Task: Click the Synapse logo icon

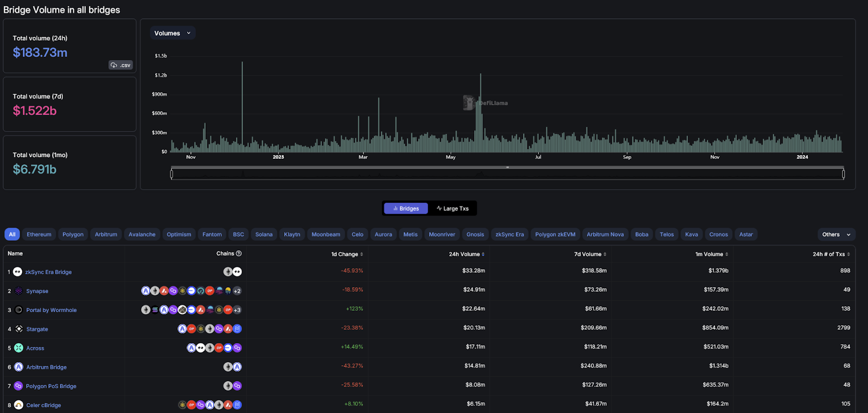Action: tap(18, 291)
